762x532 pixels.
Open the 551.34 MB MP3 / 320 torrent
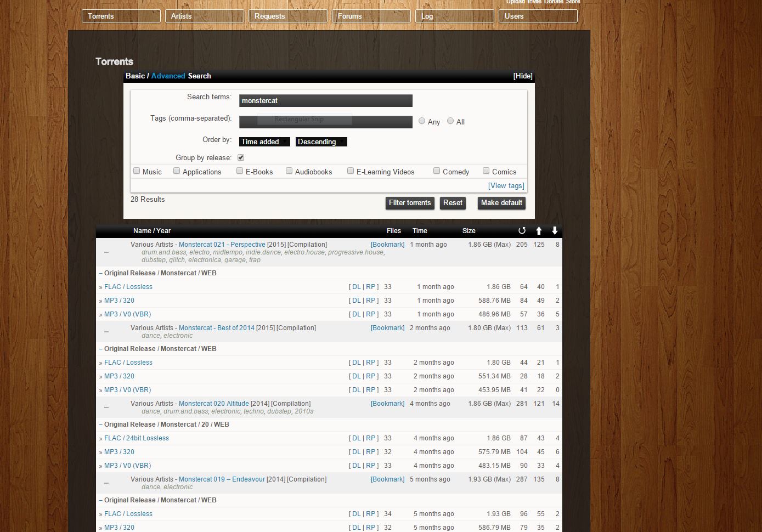click(119, 376)
